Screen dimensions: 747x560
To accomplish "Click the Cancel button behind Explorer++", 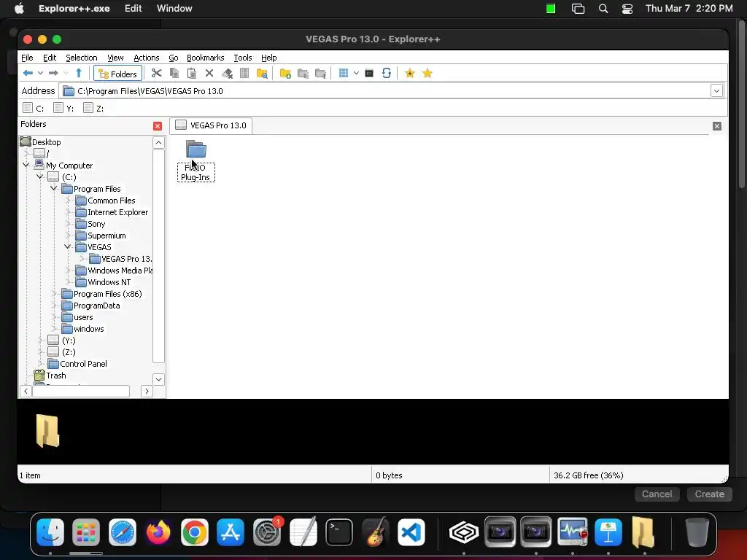I will tap(657, 494).
